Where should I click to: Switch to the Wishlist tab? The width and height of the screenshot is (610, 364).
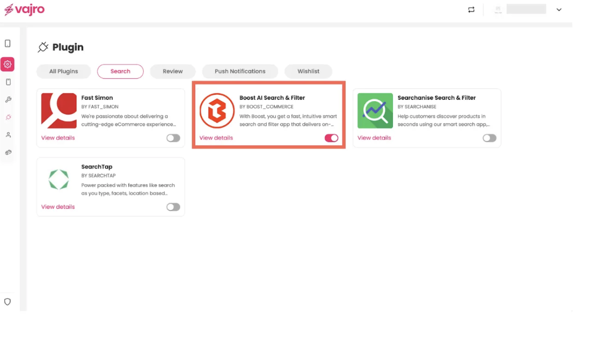(308, 71)
